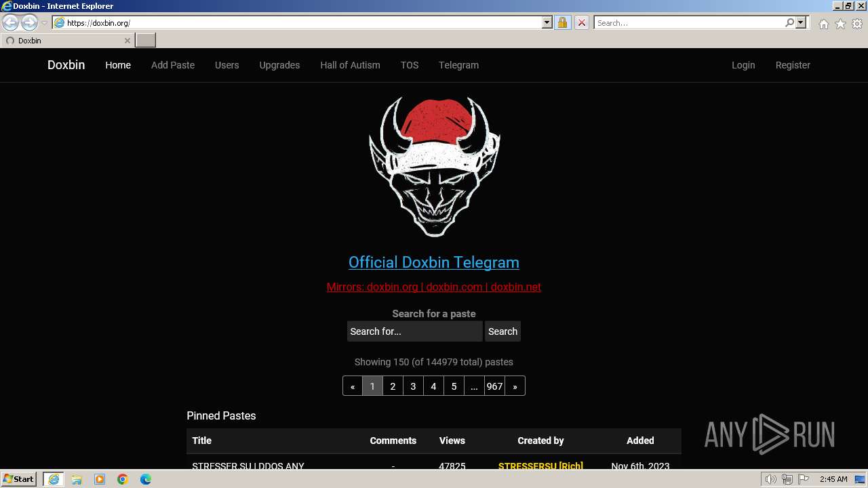Click the network tray icon
Screen dimensions: 868x488
pyautogui.click(x=787, y=479)
